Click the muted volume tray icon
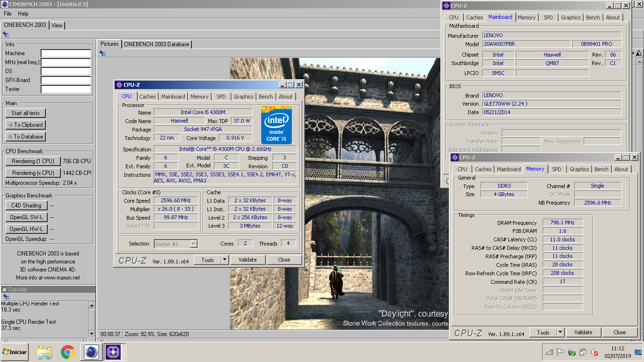Screen dimensions: 644x362 (594, 352)
